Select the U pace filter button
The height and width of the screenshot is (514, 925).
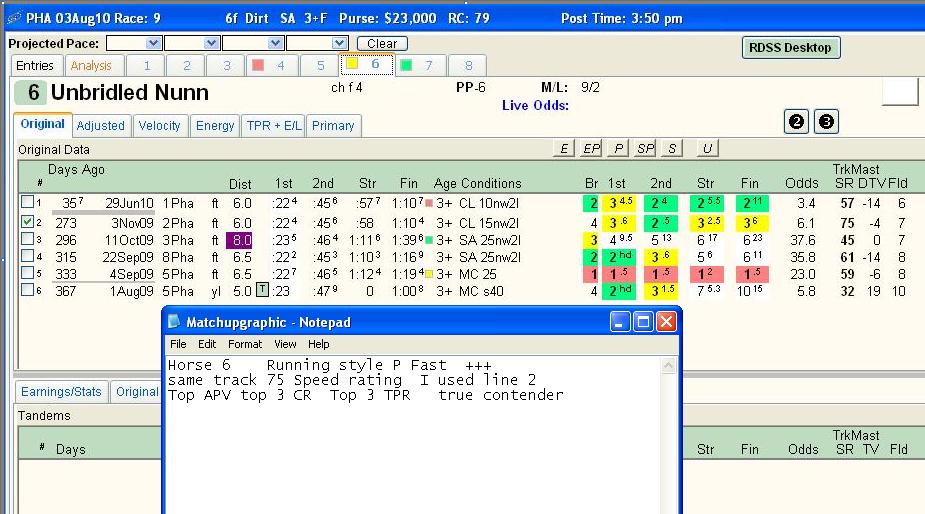[x=707, y=149]
